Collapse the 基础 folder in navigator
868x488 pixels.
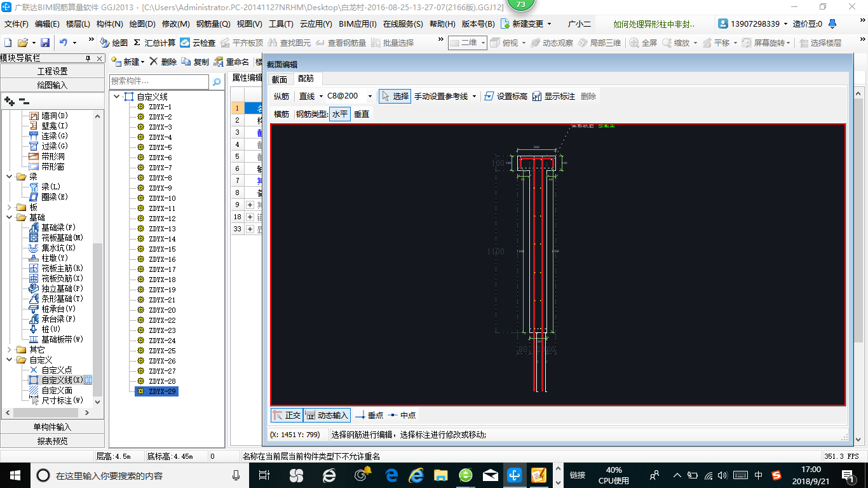coord(9,217)
